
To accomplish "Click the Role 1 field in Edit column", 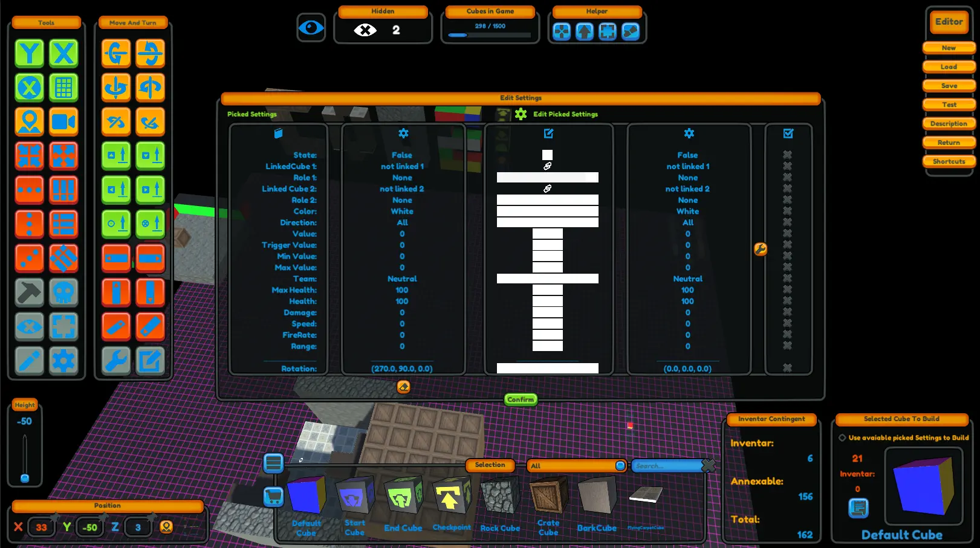I will [x=548, y=178].
